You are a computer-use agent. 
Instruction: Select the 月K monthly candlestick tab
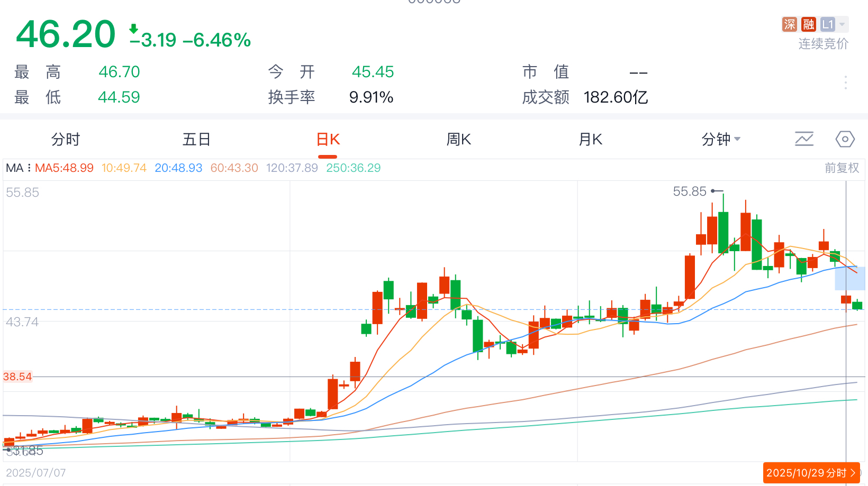tap(591, 140)
